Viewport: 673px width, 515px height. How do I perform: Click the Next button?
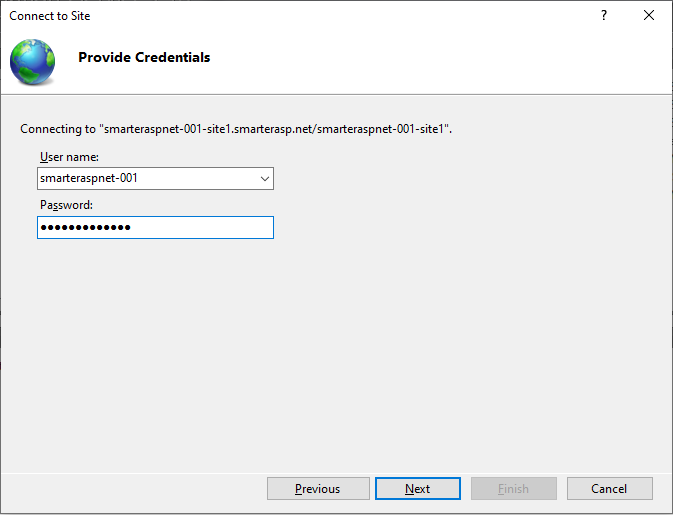tap(418, 488)
